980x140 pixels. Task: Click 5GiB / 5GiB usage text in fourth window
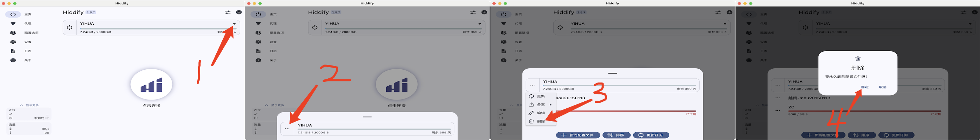pos(798,114)
